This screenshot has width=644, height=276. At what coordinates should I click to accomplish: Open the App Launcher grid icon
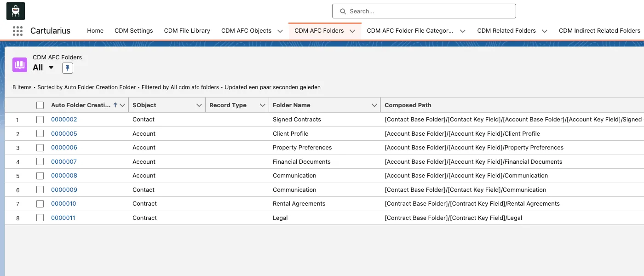[x=17, y=31]
